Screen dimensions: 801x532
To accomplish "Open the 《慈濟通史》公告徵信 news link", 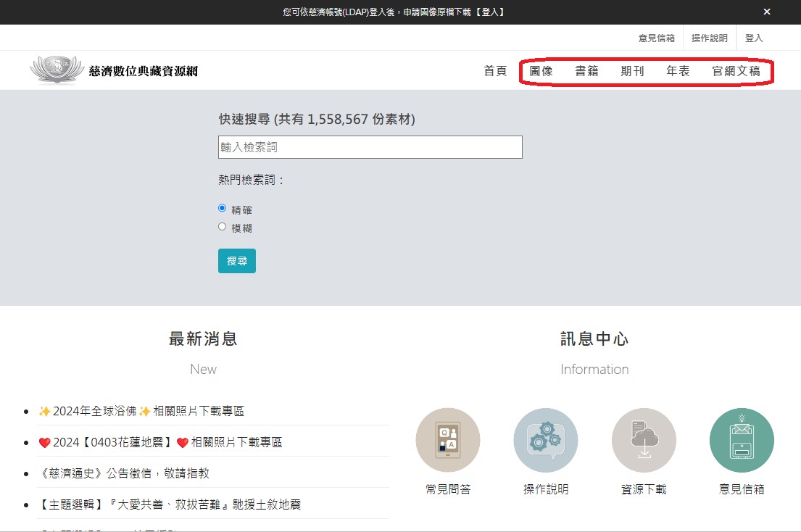I will click(124, 473).
